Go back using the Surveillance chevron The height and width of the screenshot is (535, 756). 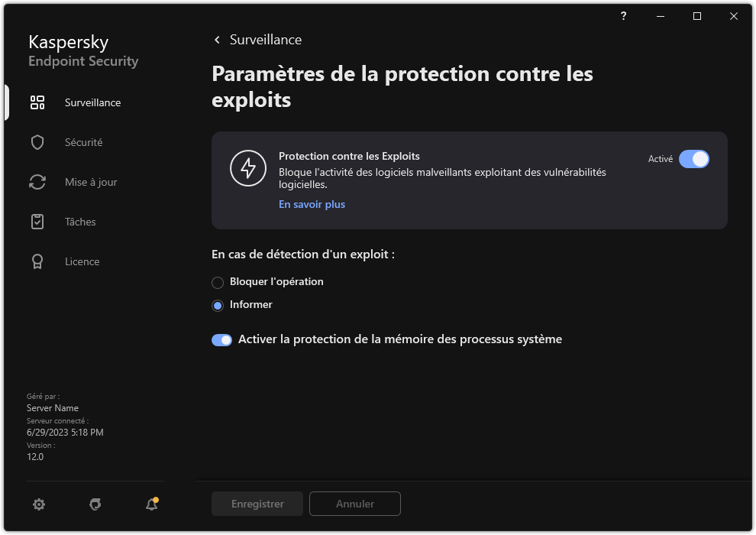pyautogui.click(x=216, y=39)
